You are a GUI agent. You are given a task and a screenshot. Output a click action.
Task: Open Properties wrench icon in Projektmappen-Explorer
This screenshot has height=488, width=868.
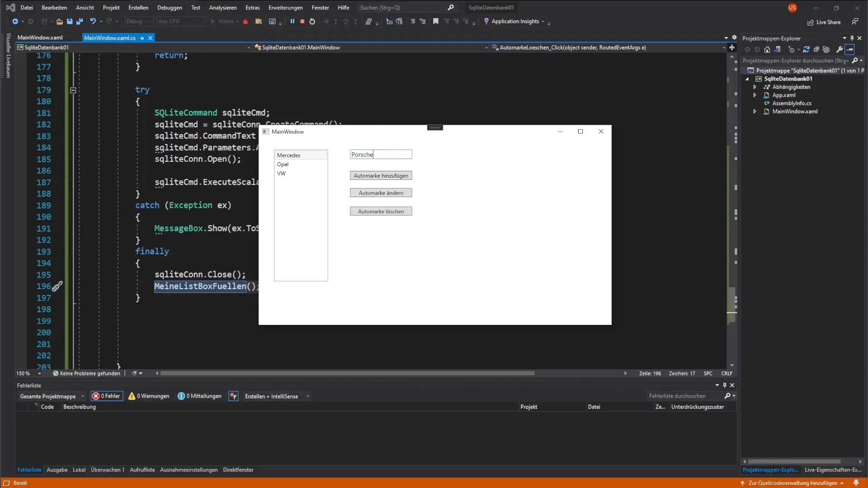coord(840,50)
